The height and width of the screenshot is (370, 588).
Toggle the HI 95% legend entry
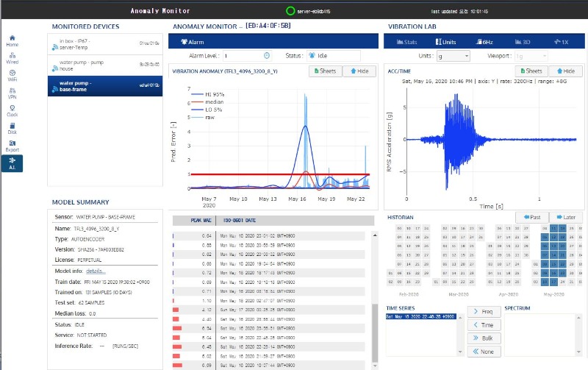pos(208,94)
